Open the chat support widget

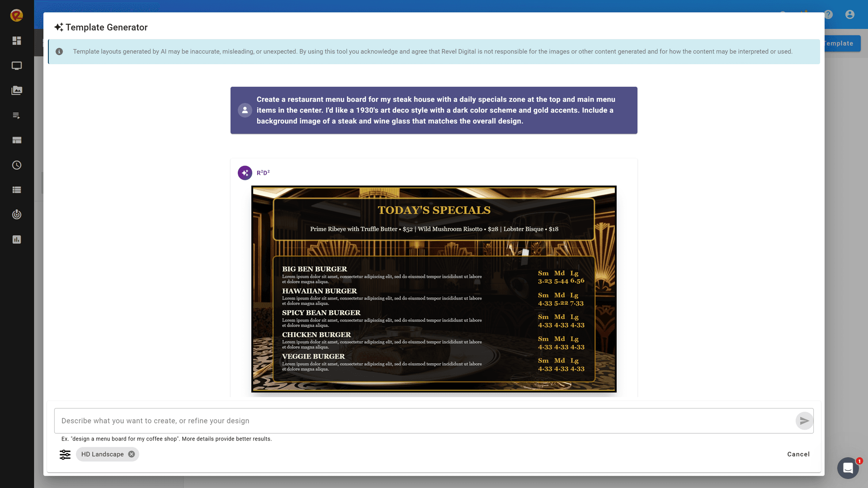848,468
